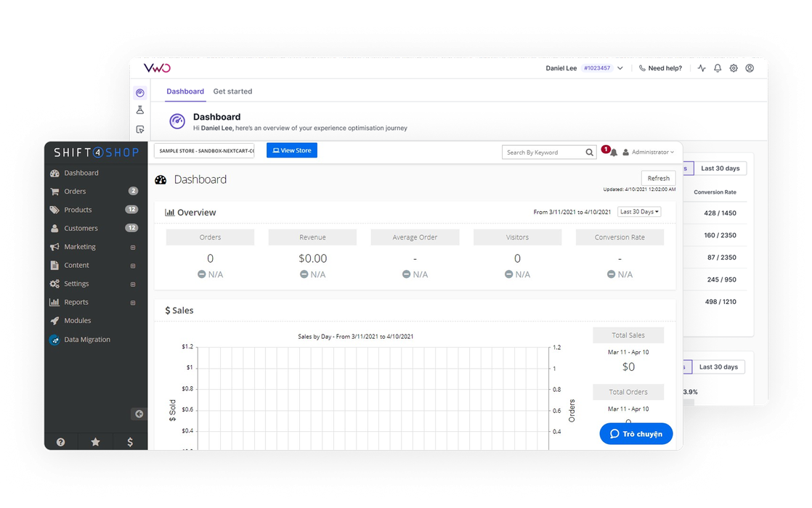Open Shift4Shop notifications bell
Screen dimensions: 812x508
point(614,152)
